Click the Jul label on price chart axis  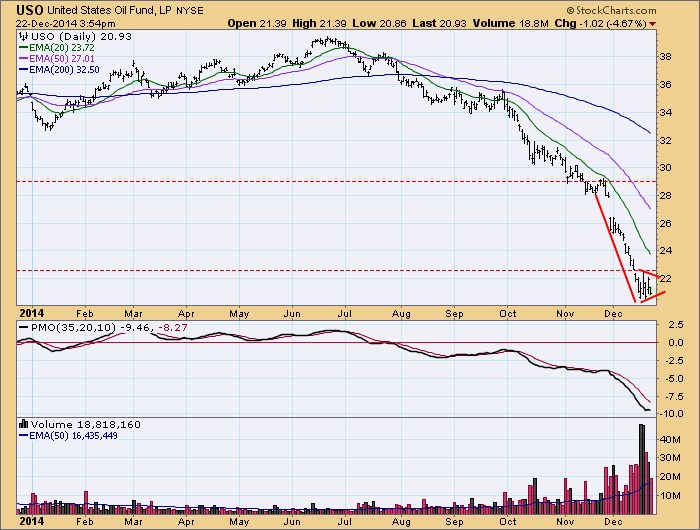pos(344,313)
